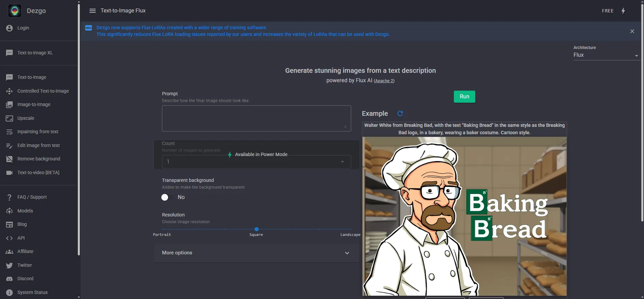Open Inpainting from text page

(x=38, y=132)
